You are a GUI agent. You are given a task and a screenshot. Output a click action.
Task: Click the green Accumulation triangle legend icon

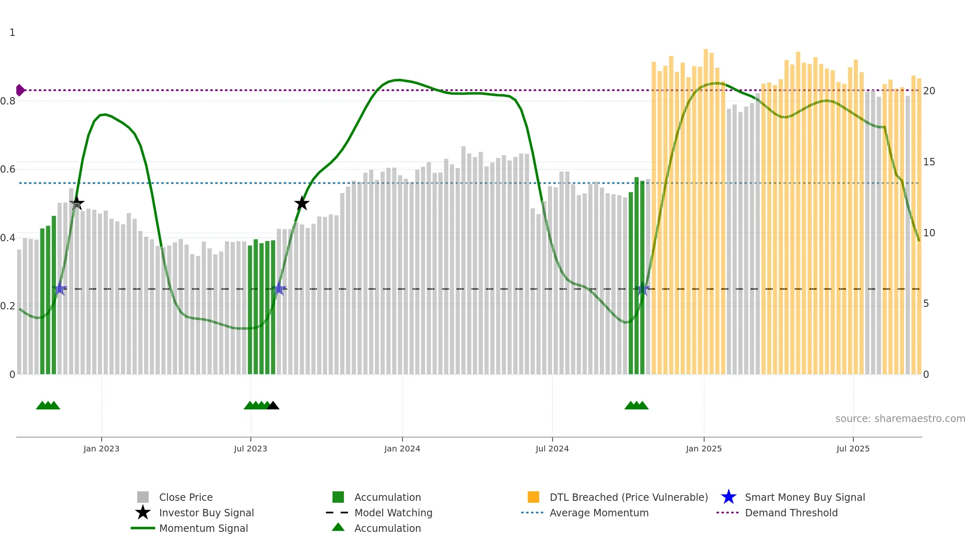[338, 527]
